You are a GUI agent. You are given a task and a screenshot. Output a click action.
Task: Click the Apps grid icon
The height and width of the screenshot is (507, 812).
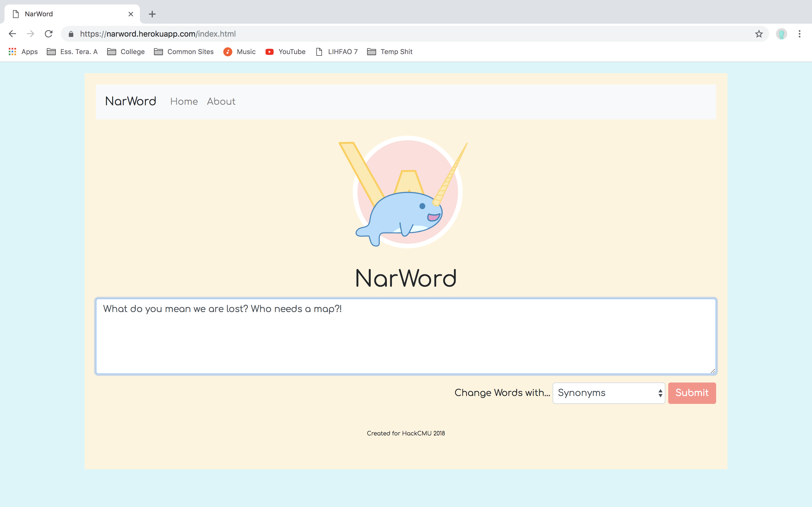pos(12,52)
